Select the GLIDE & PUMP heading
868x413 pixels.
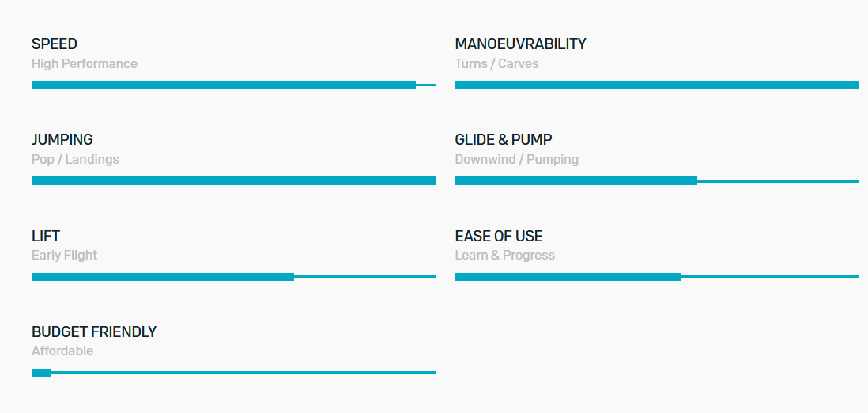point(504,140)
